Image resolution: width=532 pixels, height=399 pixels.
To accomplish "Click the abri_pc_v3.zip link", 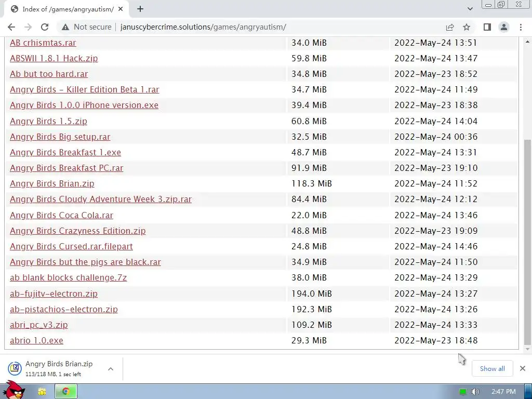I will click(x=38, y=325).
